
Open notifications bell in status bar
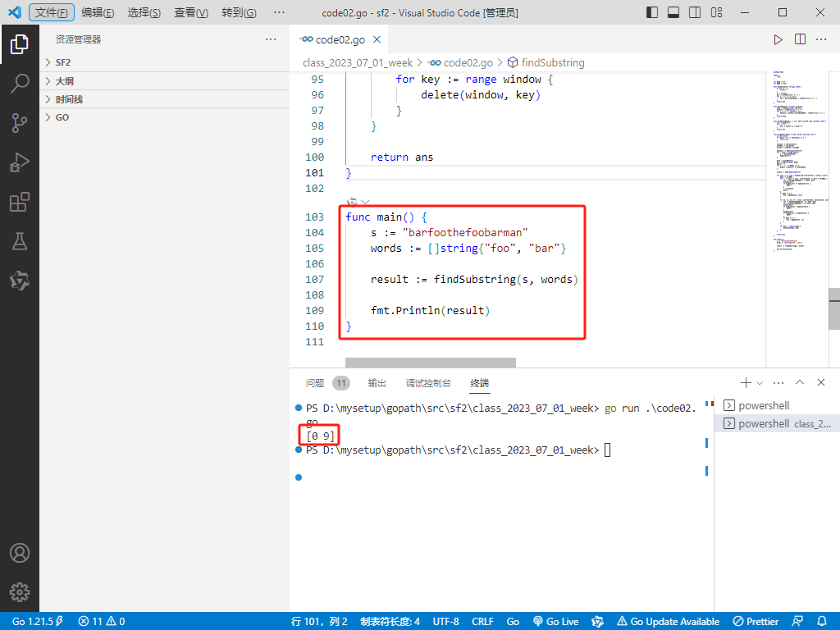pyautogui.click(x=822, y=622)
